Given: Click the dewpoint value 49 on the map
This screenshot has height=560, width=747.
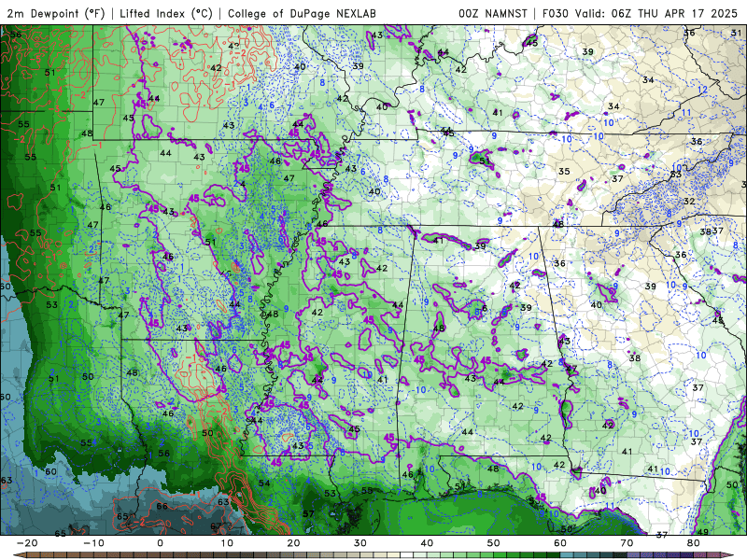Looking at the screenshot, I should [702, 532].
